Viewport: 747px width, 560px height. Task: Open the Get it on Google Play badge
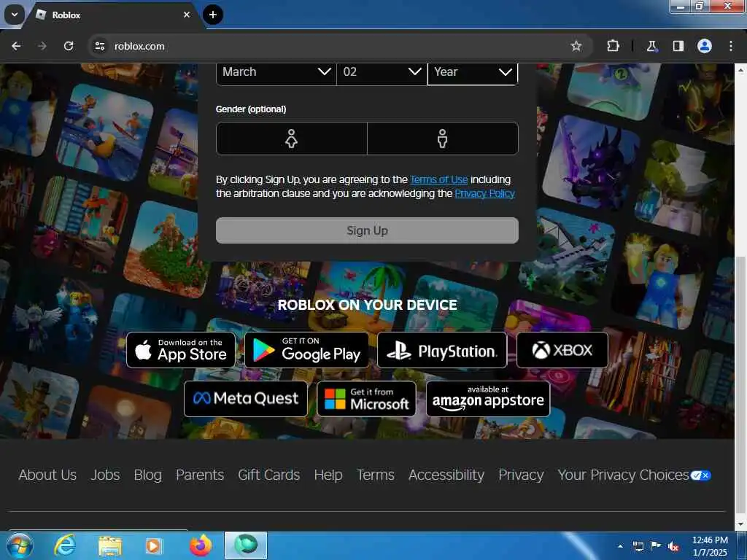point(306,350)
